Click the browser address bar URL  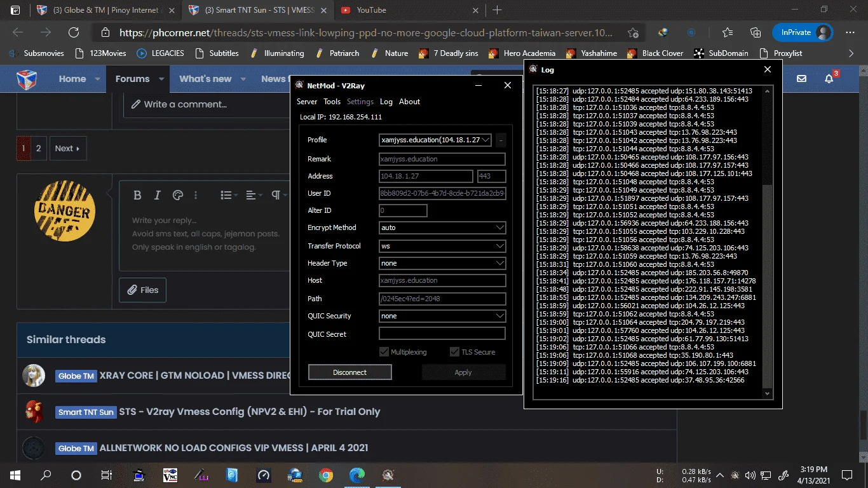[367, 32]
